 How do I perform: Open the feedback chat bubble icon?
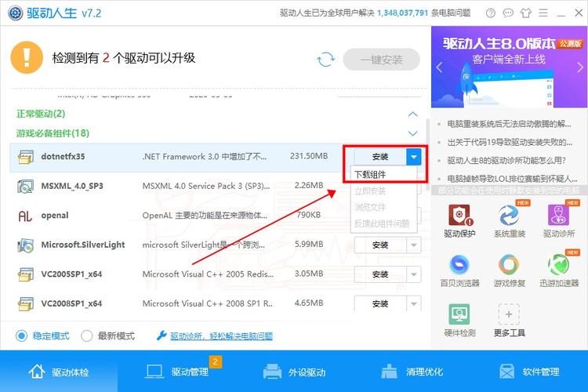[x=508, y=13]
